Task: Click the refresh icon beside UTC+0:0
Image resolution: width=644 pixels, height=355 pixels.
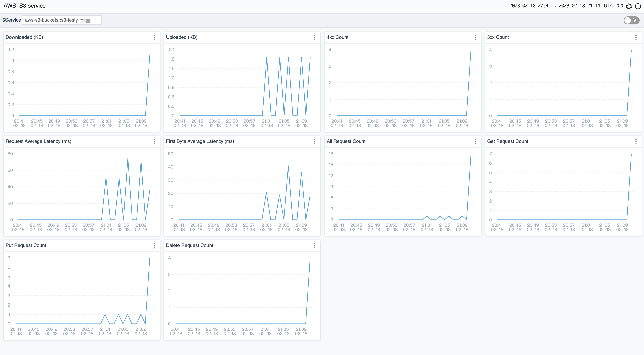Action: pyautogui.click(x=629, y=6)
